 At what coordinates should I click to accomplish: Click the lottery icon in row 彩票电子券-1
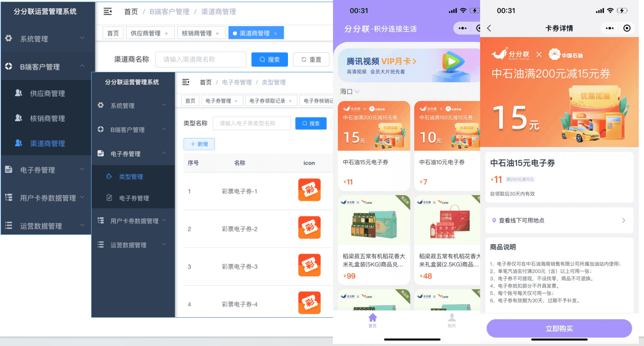[x=309, y=190]
